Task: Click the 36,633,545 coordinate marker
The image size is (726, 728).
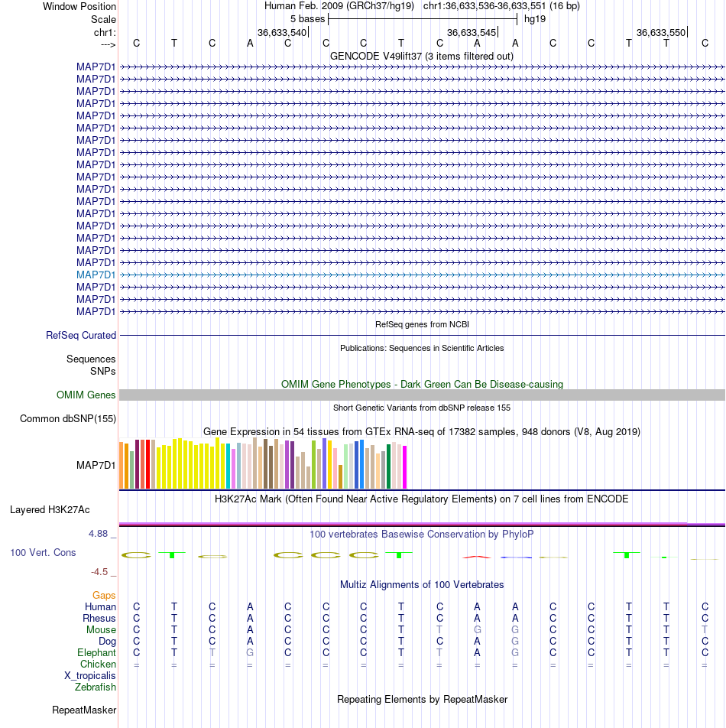Action: tap(472, 32)
